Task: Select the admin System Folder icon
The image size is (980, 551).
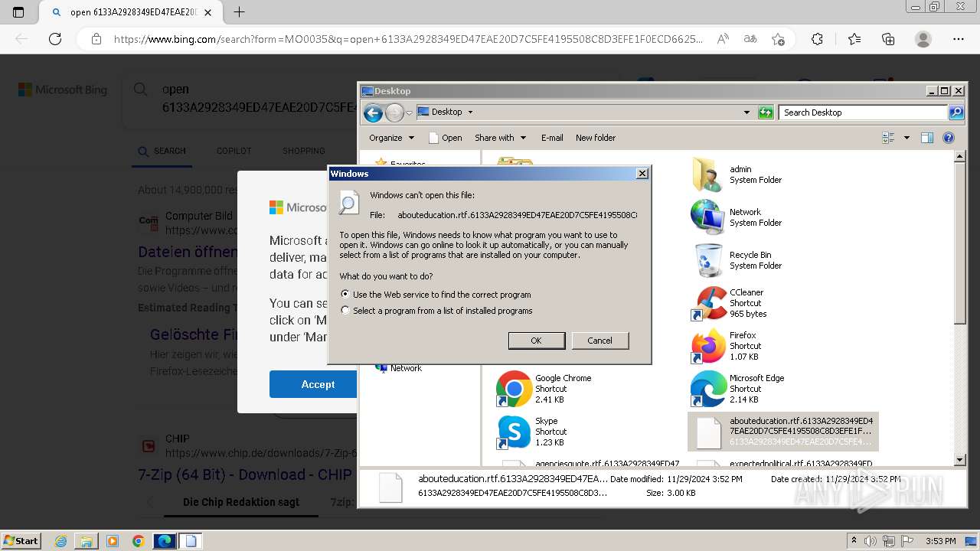Action: tap(707, 174)
